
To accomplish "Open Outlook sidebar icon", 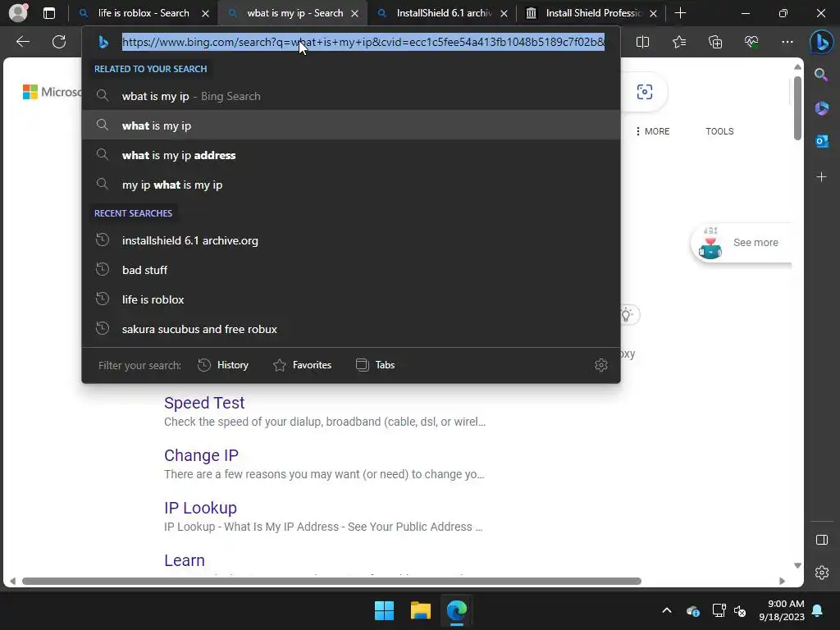I will pyautogui.click(x=821, y=141).
